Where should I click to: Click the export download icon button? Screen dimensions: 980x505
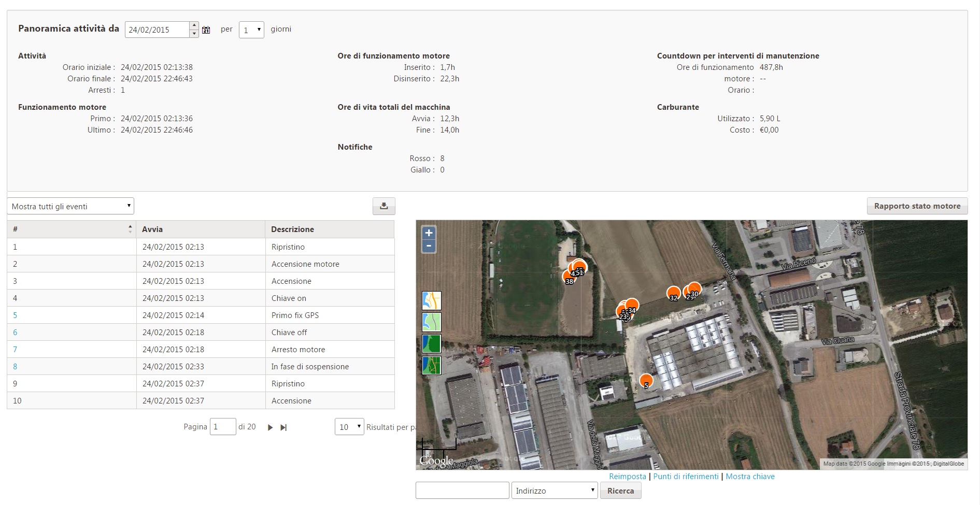coord(384,206)
